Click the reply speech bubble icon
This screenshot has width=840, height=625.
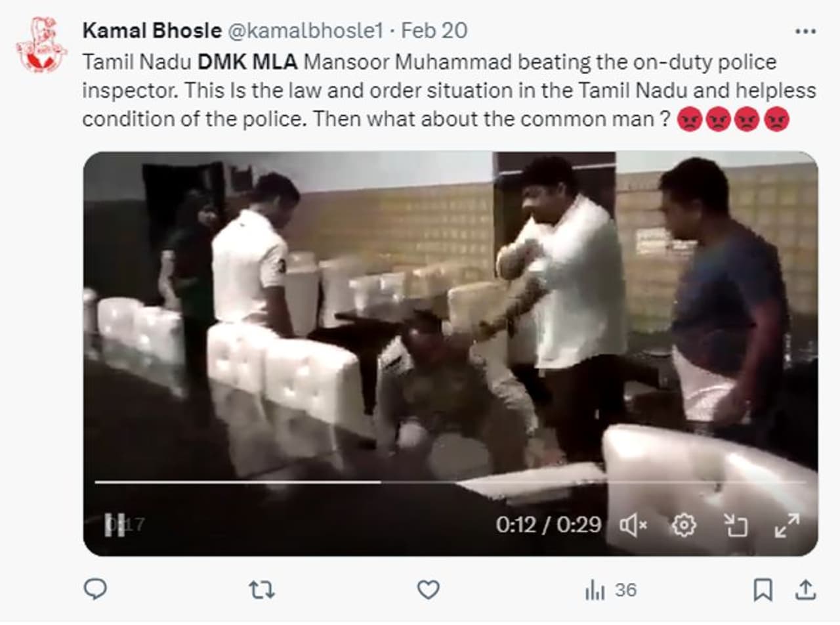click(x=95, y=590)
